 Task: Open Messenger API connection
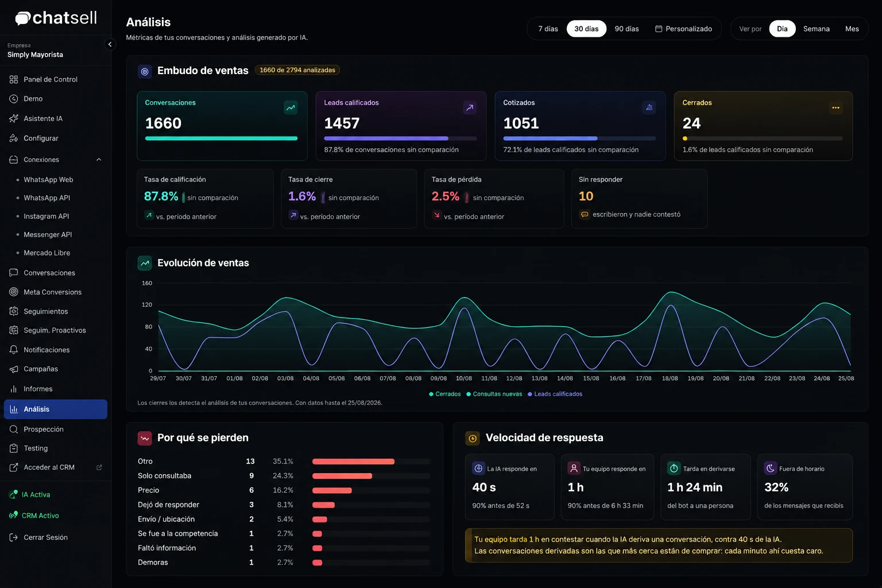pyautogui.click(x=48, y=235)
